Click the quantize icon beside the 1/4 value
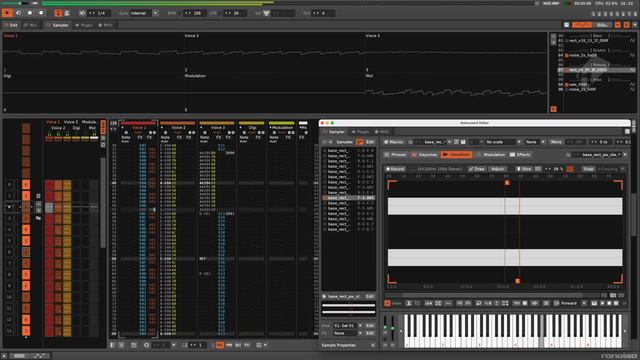Screen dimensions: 640x360 tap(82, 13)
